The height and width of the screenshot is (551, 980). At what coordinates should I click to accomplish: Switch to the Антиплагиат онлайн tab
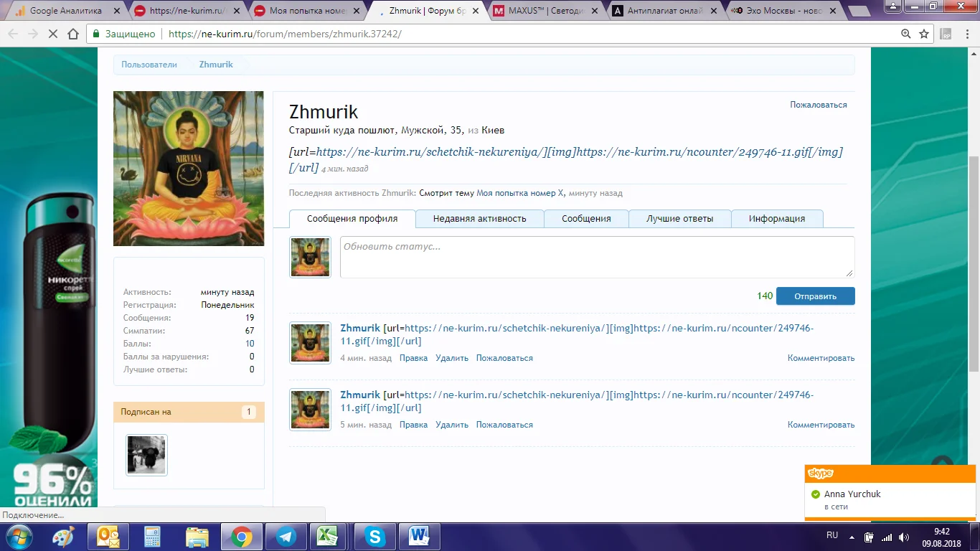(x=664, y=11)
